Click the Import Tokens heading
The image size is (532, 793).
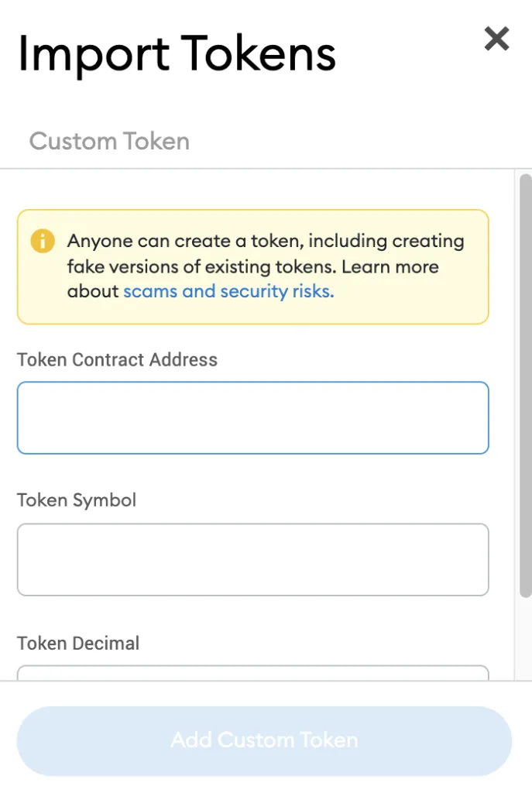tap(177, 55)
